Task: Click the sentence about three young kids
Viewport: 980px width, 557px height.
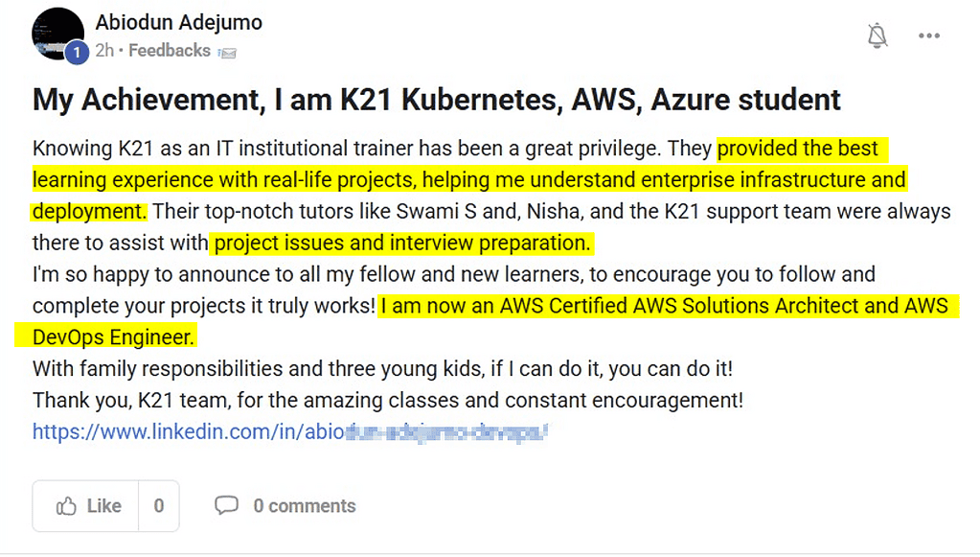Action: [382, 368]
